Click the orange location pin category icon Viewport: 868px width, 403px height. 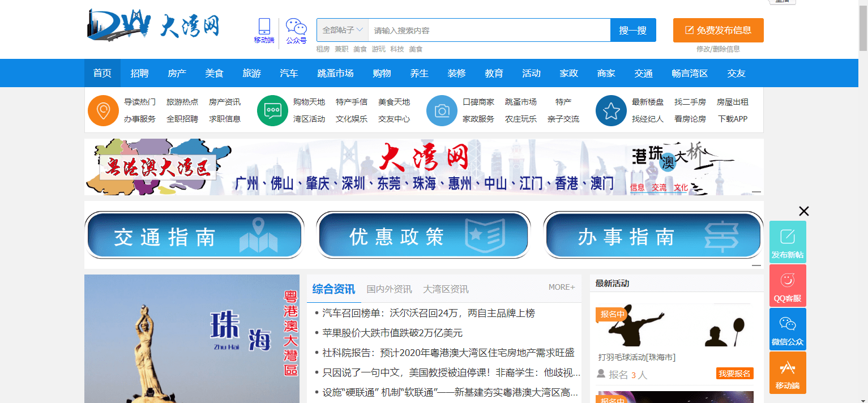coord(103,110)
